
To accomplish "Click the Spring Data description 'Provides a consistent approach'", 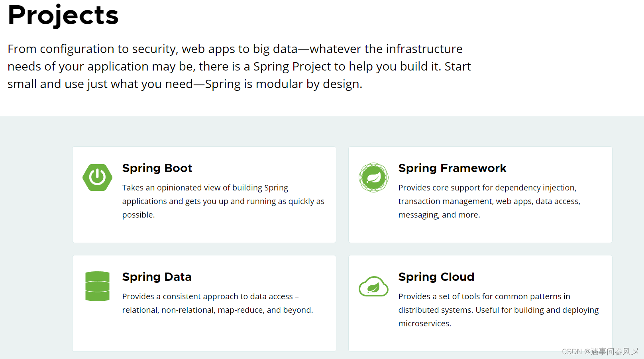I will click(218, 303).
